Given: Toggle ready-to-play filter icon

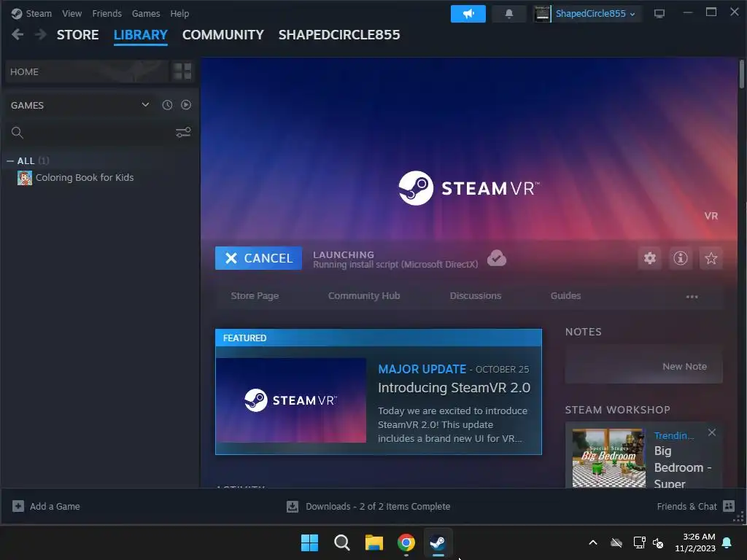Looking at the screenshot, I should pos(186,105).
